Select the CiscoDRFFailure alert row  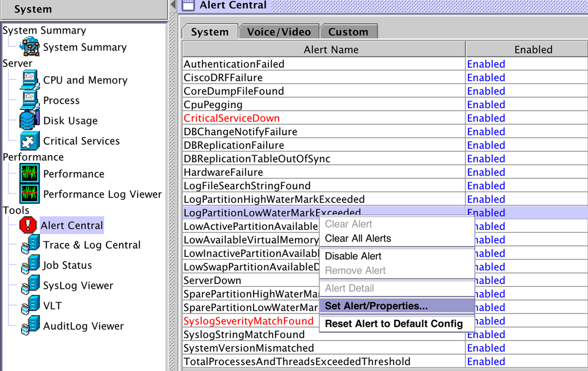coord(324,77)
